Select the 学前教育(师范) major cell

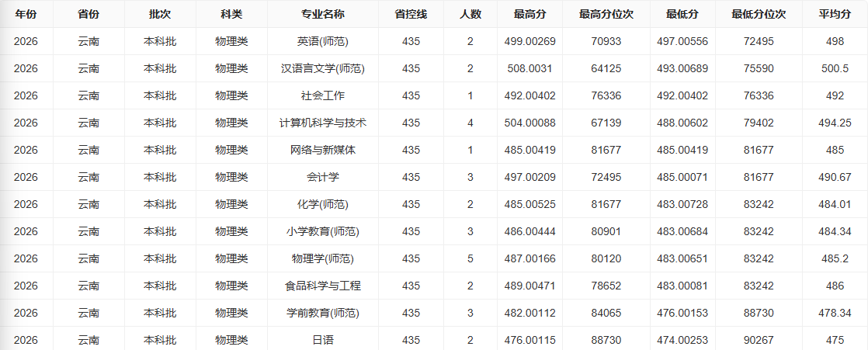click(323, 313)
